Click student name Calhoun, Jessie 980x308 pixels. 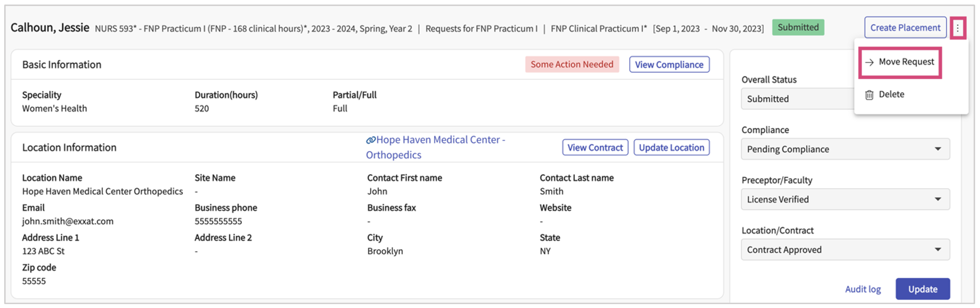coord(50,28)
